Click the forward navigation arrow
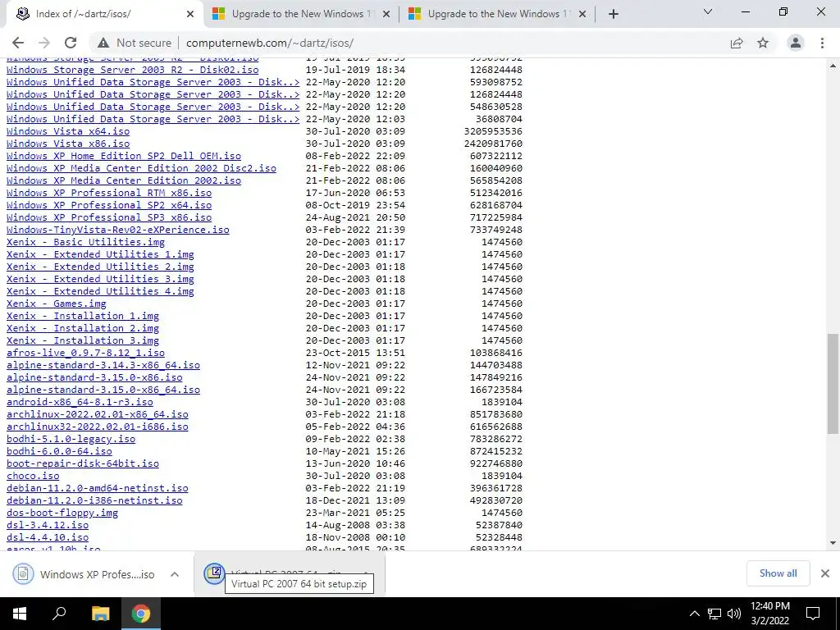The image size is (840, 630). pyautogui.click(x=44, y=43)
